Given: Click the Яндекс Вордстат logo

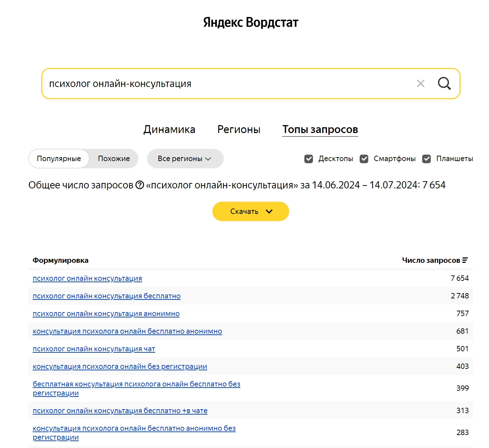Looking at the screenshot, I should pos(250,22).
